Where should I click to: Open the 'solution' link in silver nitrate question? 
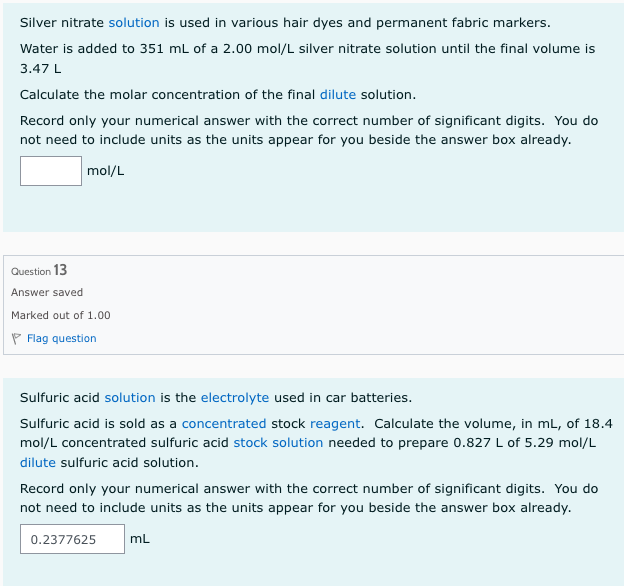[134, 23]
